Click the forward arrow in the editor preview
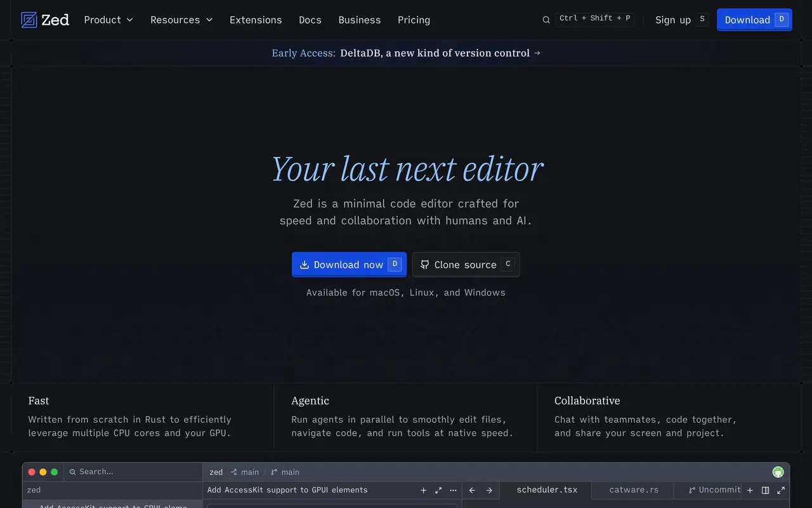 coord(489,490)
